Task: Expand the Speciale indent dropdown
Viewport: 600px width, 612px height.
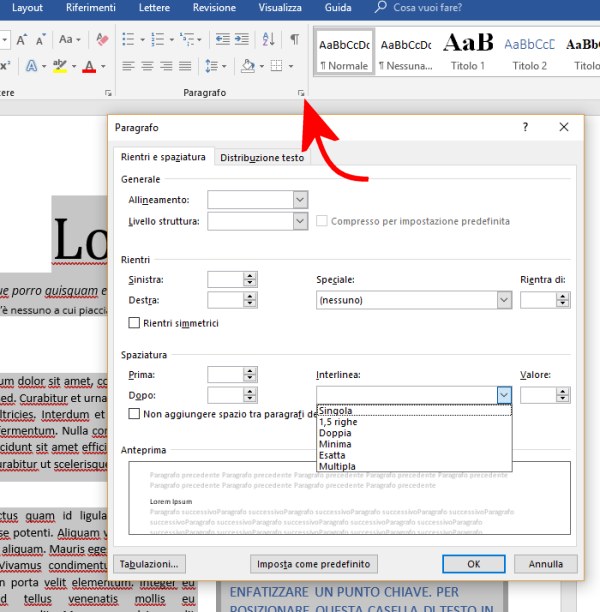Action: 504,300
